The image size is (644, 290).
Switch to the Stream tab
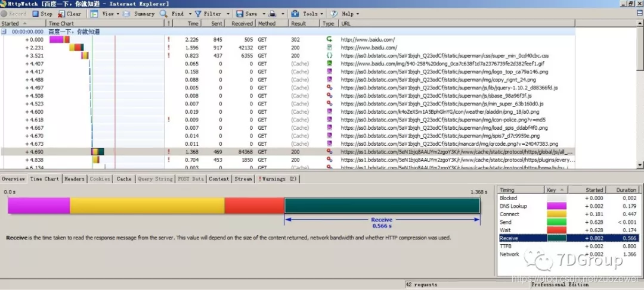(243, 179)
